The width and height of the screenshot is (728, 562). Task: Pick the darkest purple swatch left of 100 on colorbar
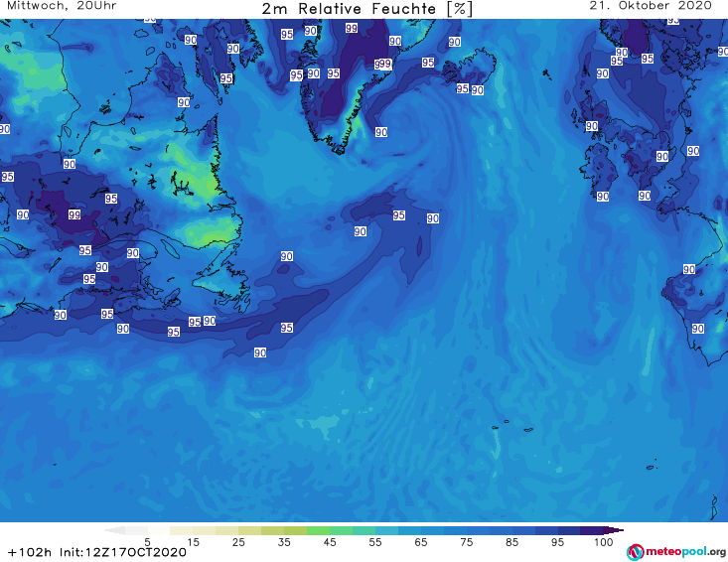coord(592,530)
